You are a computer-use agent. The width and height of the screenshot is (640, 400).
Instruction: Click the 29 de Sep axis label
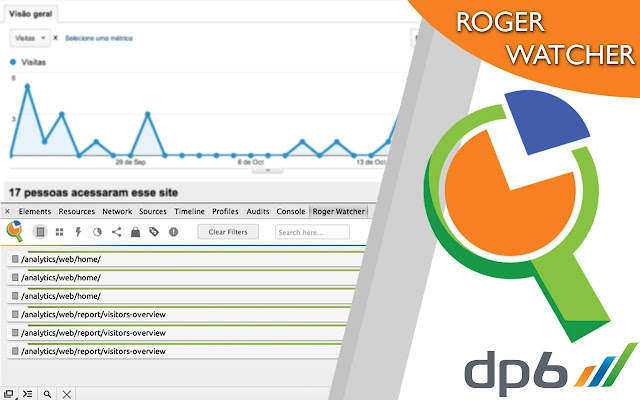click(x=130, y=162)
